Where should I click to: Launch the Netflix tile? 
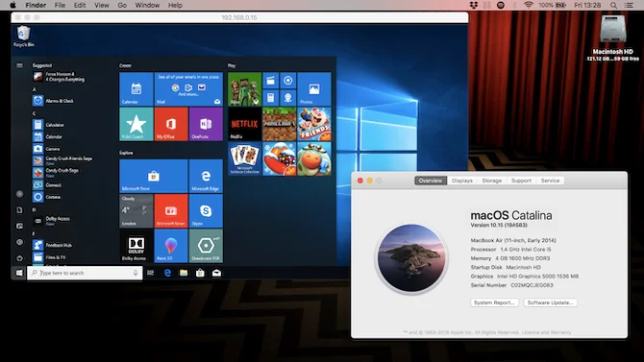click(244, 124)
